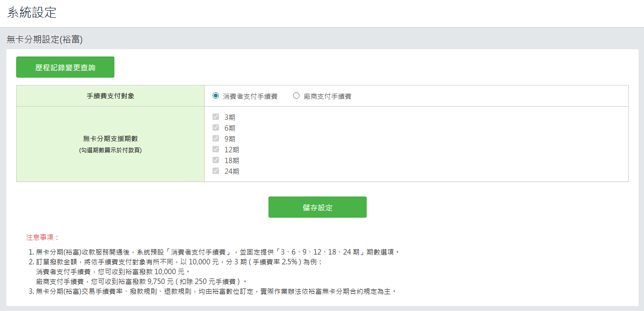This screenshot has height=311, width=644.
Task: Click note 2 about 訂單撥款金額
Action: [179, 262]
